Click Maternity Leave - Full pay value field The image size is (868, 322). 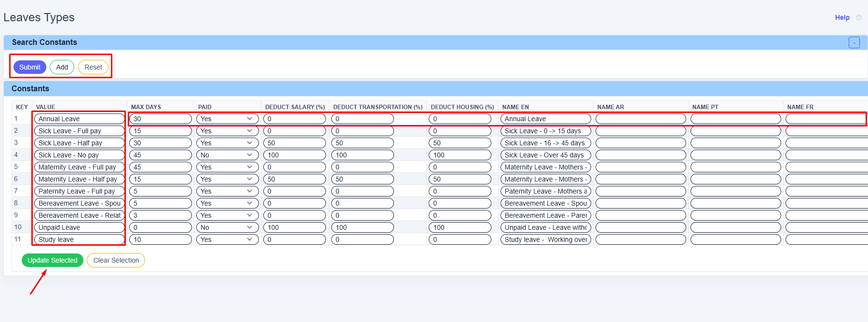pyautogui.click(x=80, y=167)
